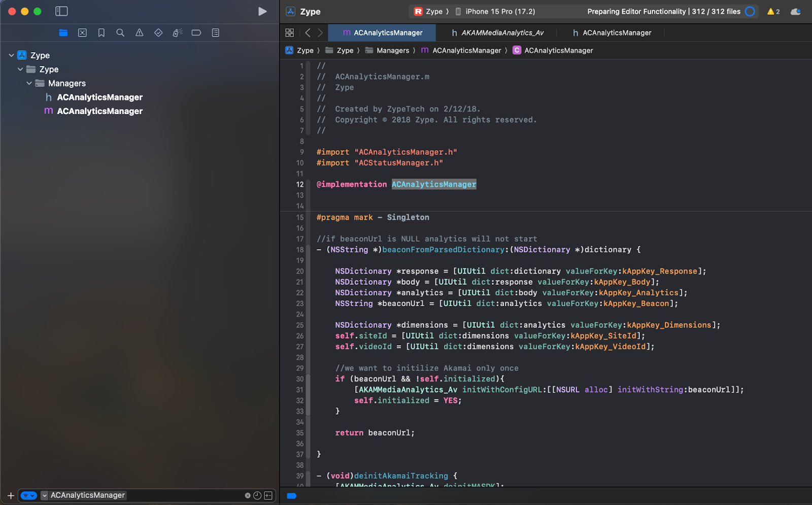Click line number 12 in gutter
The height and width of the screenshot is (505, 812).
click(x=300, y=184)
